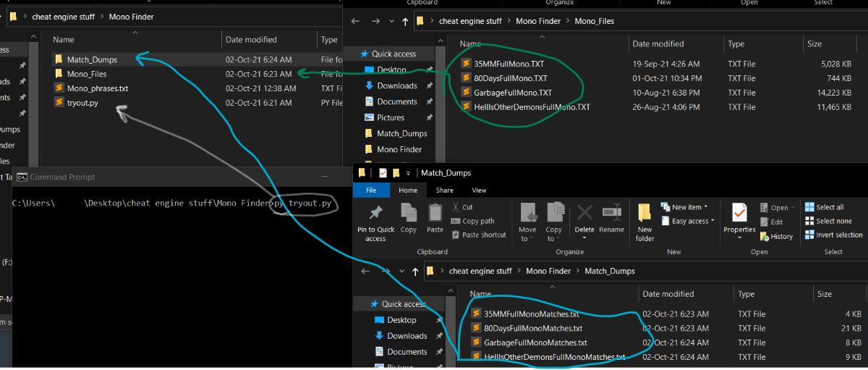This screenshot has width=868, height=370.
Task: Select GarbageFullMonoMatches.txt in the file list
Action: click(535, 342)
